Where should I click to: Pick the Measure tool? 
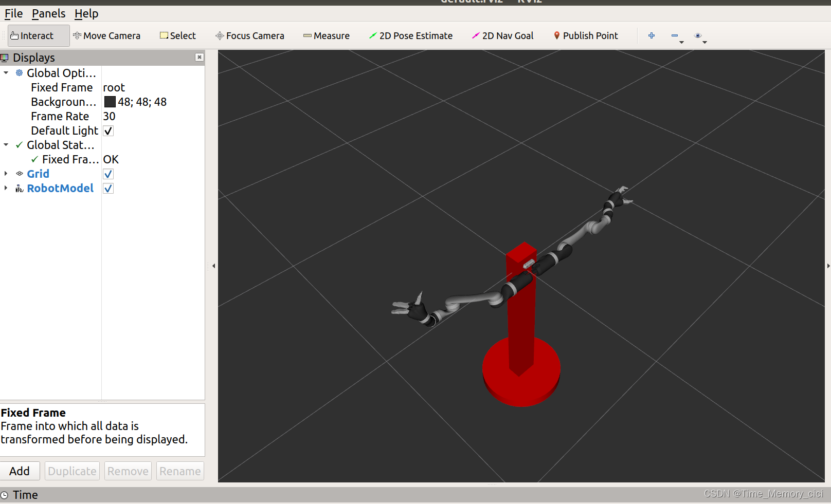327,35
